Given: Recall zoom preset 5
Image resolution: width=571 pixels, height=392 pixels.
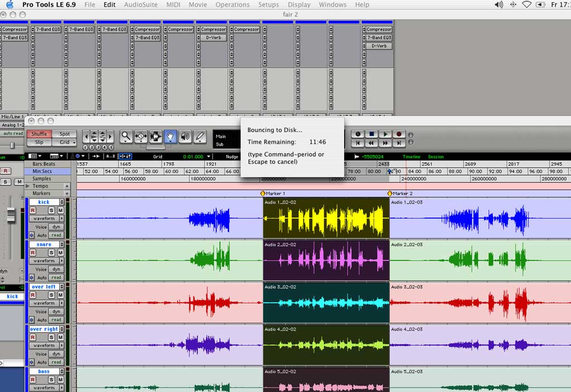Looking at the screenshot, I should coord(111,148).
